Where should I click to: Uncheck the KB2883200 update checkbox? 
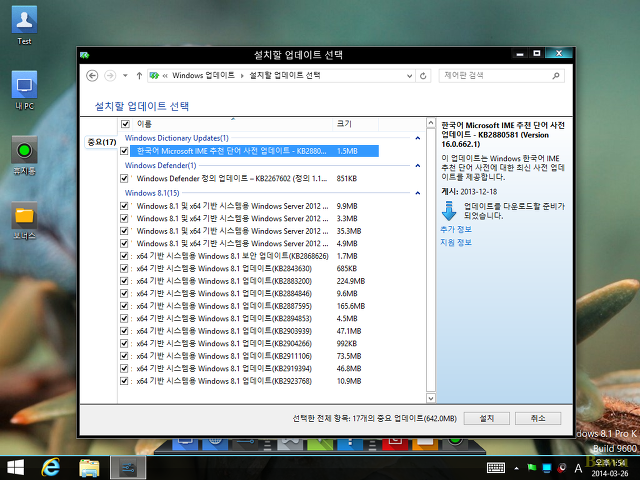tap(124, 281)
